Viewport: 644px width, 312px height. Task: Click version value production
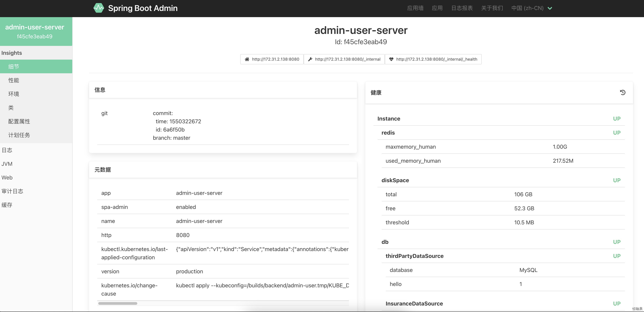tap(189, 271)
